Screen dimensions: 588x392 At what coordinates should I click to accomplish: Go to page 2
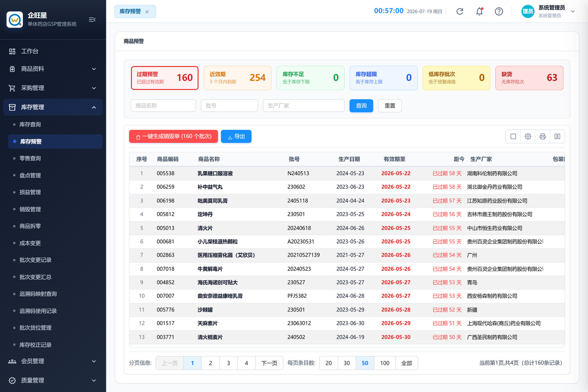point(211,363)
